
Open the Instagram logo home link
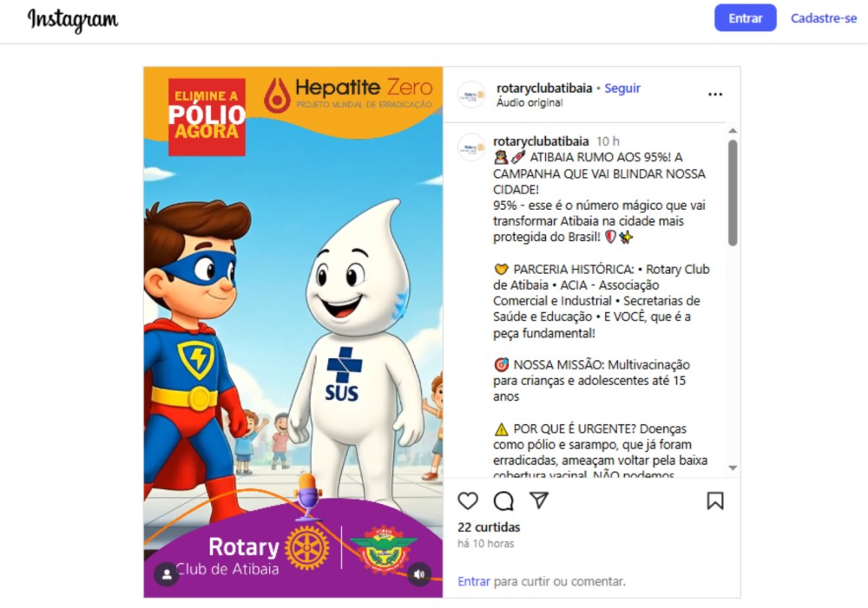[73, 20]
